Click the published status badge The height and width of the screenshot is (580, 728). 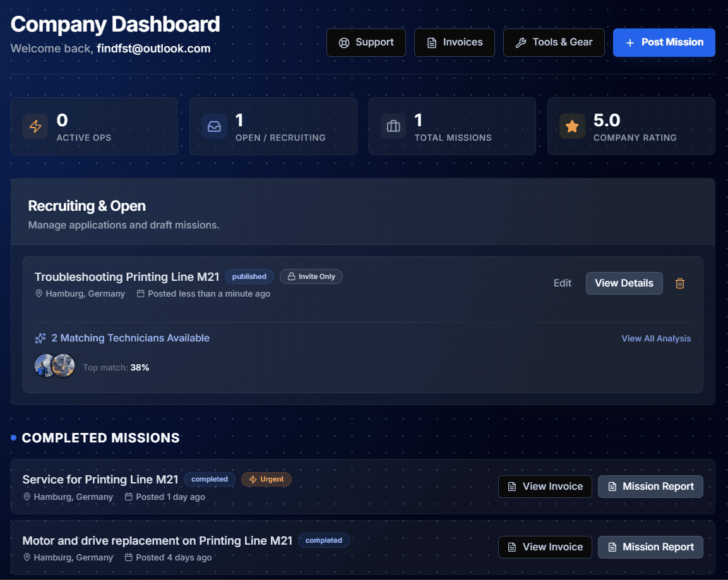coord(249,276)
